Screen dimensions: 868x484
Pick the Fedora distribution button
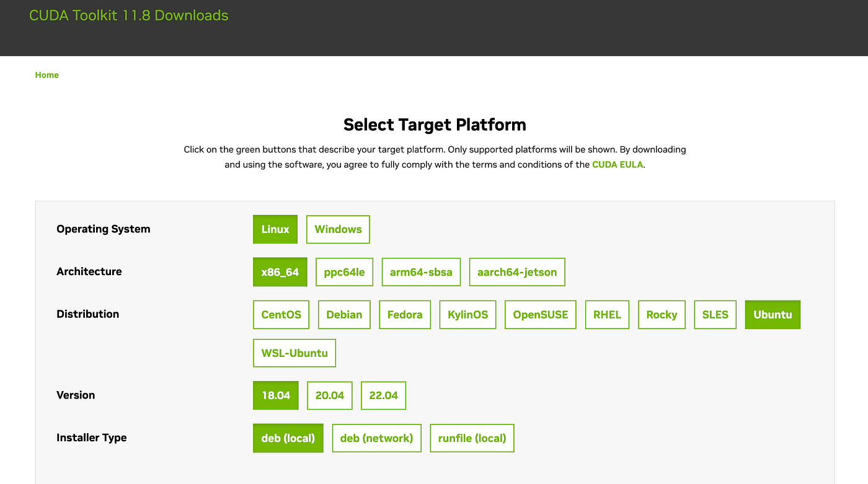405,315
